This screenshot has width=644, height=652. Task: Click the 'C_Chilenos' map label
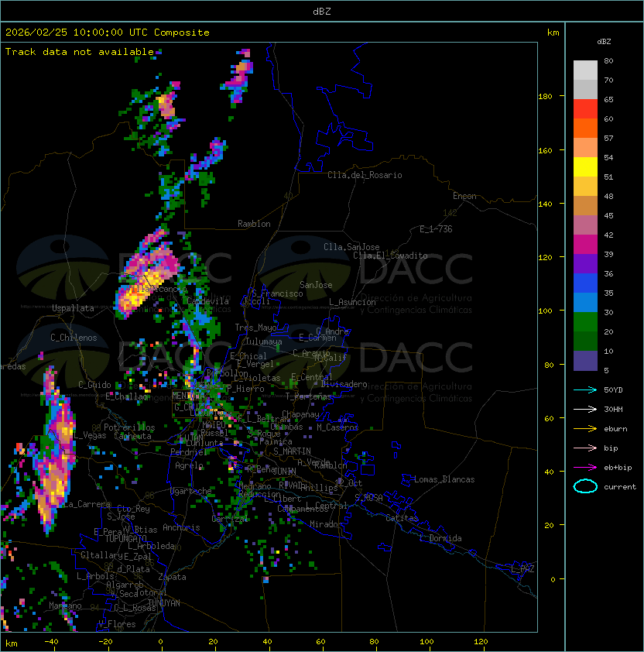(74, 338)
